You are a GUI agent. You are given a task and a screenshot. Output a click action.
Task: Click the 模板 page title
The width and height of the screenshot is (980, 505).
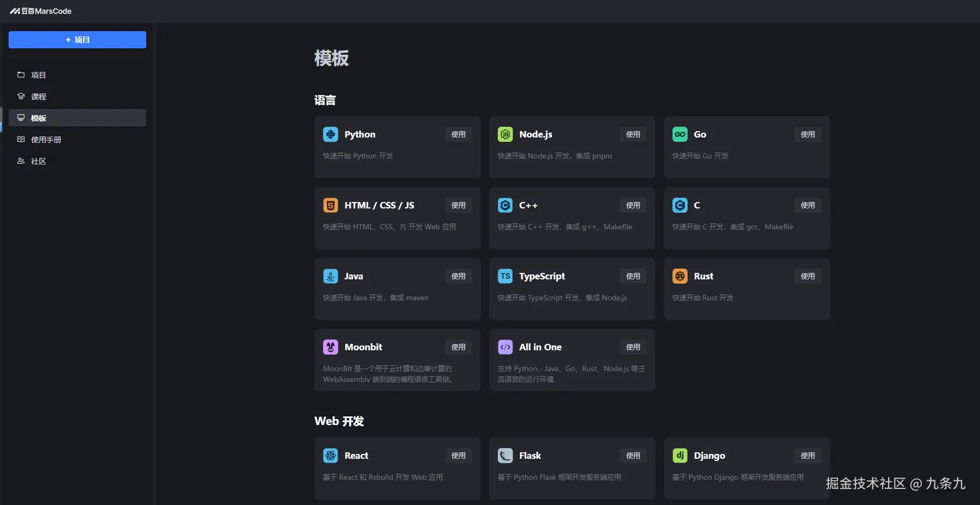[x=332, y=58]
